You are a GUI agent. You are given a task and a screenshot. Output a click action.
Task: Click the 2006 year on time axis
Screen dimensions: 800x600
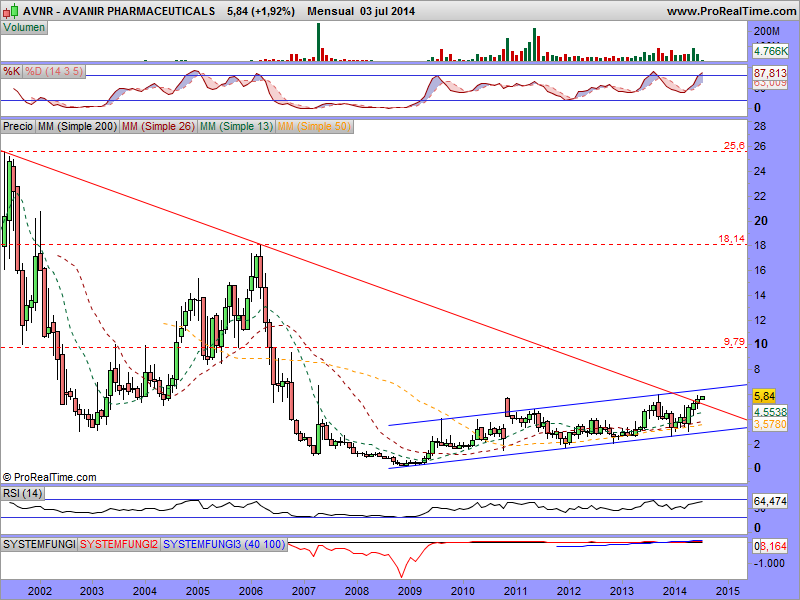251,591
